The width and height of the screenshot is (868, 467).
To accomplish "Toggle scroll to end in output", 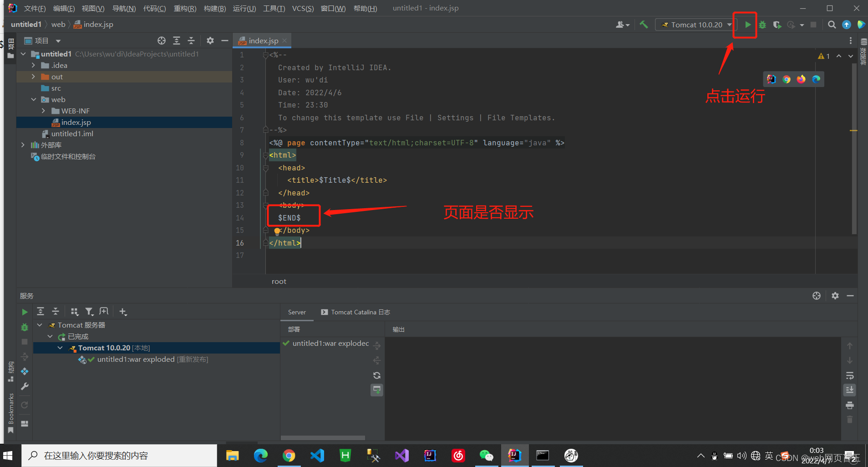I will [850, 390].
